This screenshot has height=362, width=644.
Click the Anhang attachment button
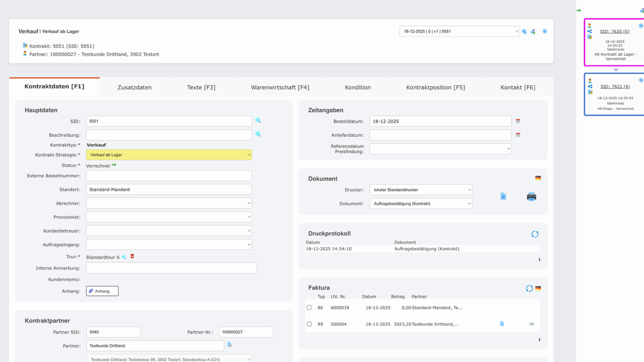102,291
